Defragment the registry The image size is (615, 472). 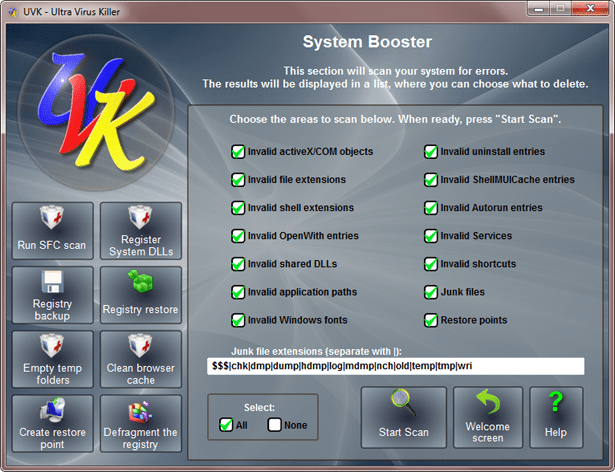[141, 424]
